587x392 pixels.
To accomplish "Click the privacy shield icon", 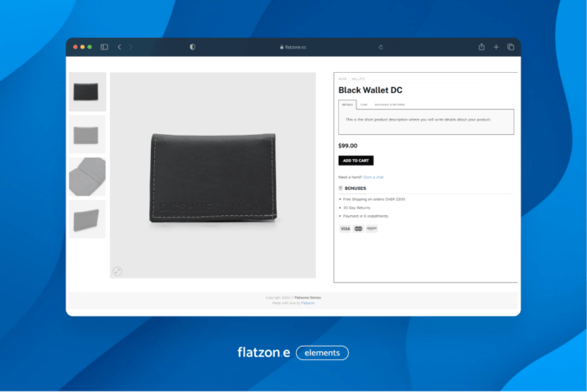I will (x=192, y=47).
